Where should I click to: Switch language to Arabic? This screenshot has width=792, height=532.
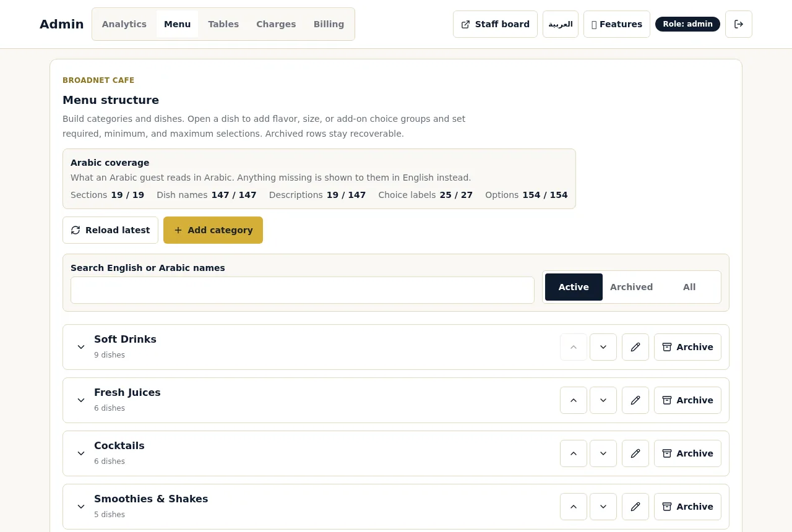[x=561, y=24]
